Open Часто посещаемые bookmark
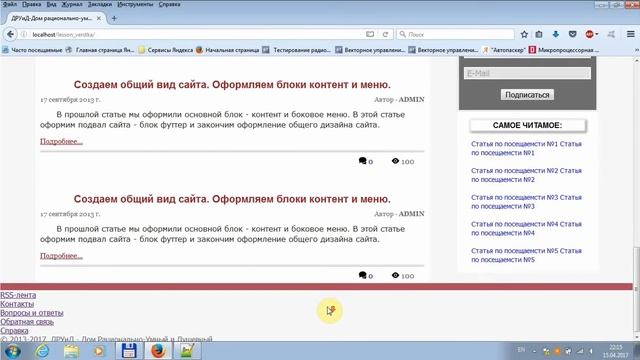This screenshot has height=360, width=640. pos(32,50)
